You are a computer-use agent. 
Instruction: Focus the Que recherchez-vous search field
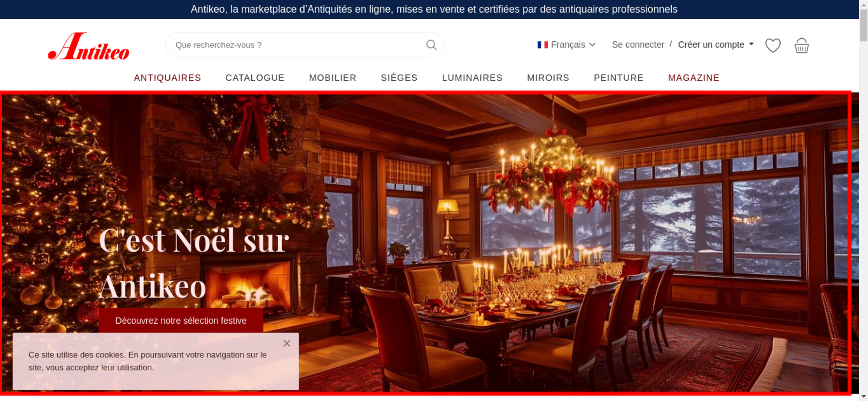pyautogui.click(x=299, y=45)
